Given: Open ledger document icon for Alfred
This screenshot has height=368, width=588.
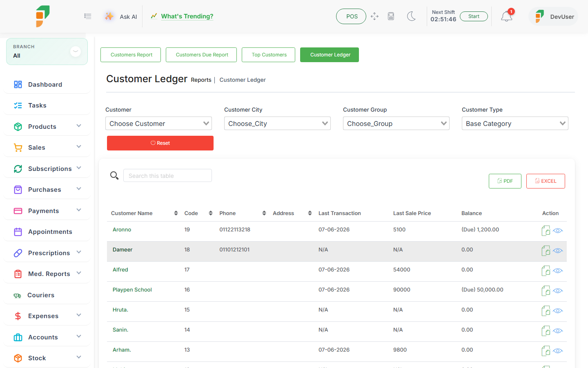Looking at the screenshot, I should point(546,271).
